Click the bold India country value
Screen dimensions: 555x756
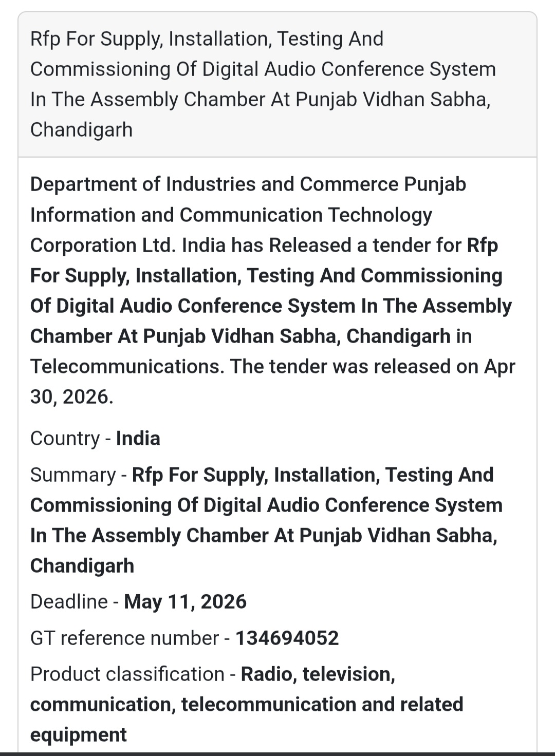coord(138,439)
